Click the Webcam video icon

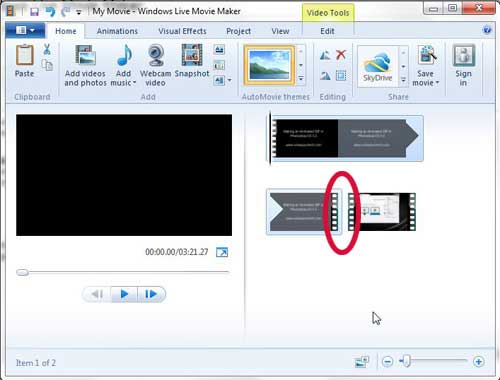tap(156, 55)
